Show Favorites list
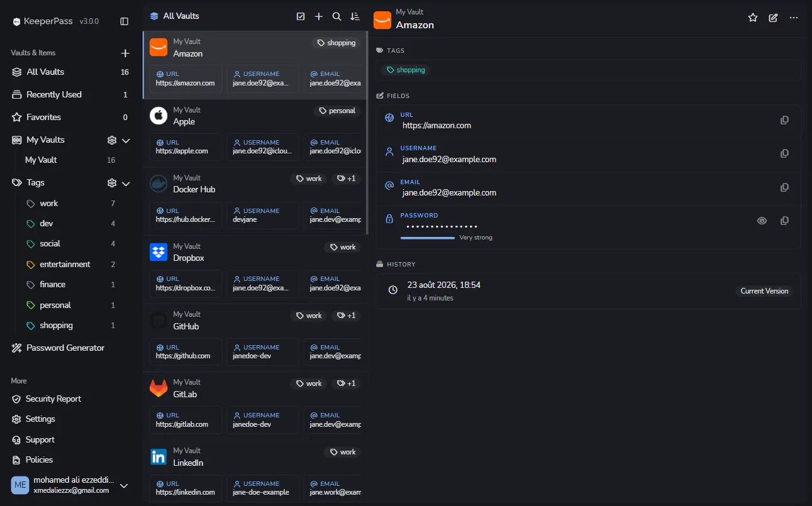812x506 pixels. (x=71, y=118)
